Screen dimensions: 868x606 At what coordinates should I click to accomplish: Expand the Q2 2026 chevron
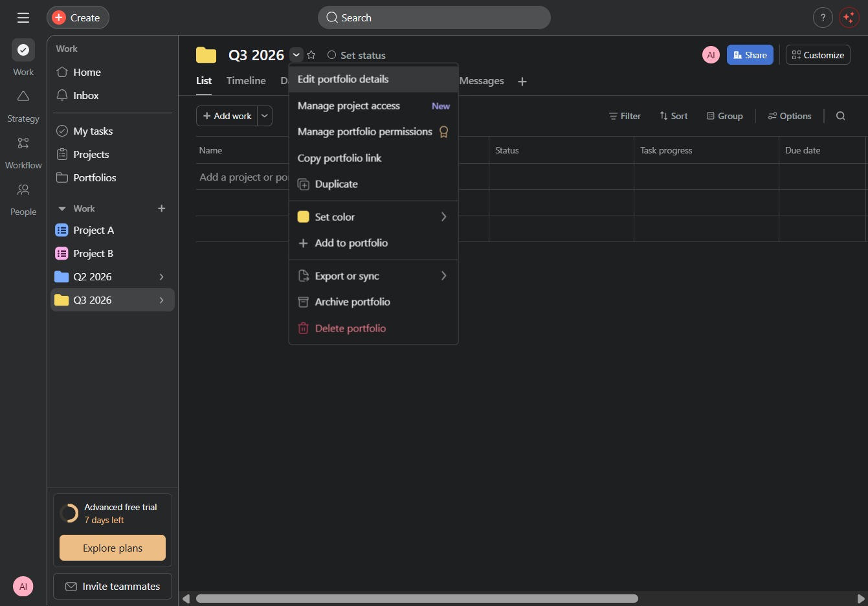click(x=162, y=276)
